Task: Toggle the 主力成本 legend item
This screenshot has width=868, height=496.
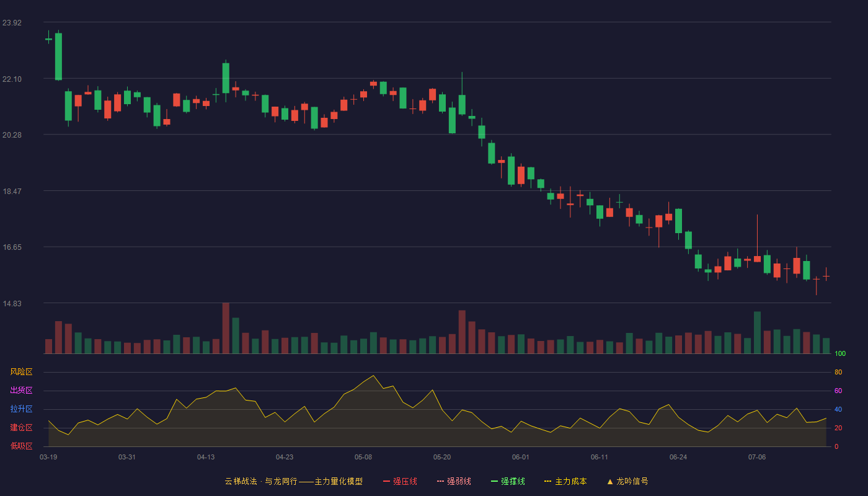Action: point(565,481)
